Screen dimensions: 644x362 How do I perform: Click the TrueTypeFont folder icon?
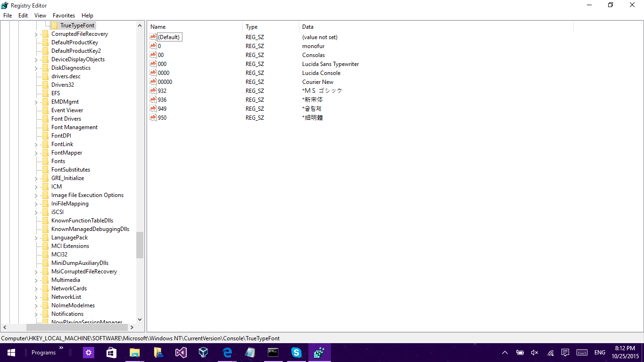54,25
